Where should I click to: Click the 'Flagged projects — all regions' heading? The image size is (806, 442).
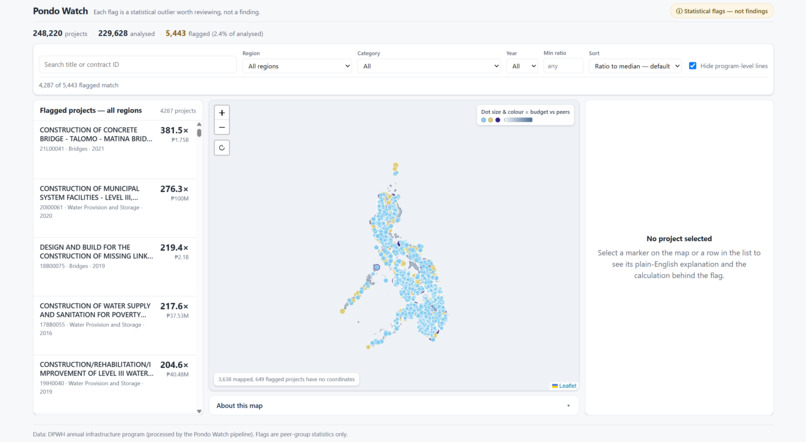coord(90,110)
